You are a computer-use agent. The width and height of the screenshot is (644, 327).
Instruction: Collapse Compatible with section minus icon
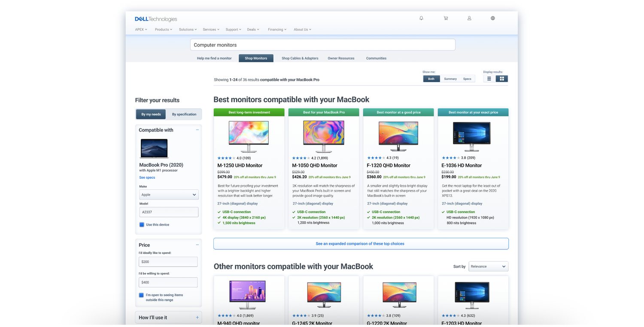(x=197, y=130)
